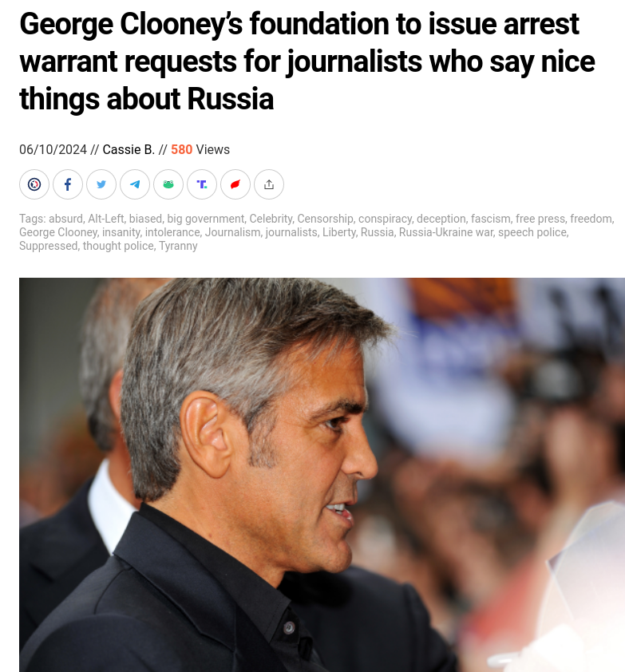Share article on Gab frog icon
Image resolution: width=625 pixels, height=672 pixels.
click(168, 184)
